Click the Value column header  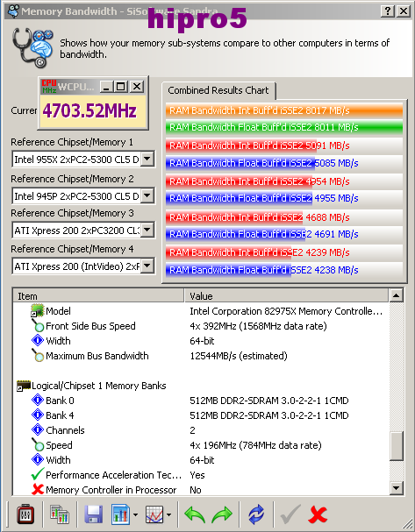(x=286, y=296)
